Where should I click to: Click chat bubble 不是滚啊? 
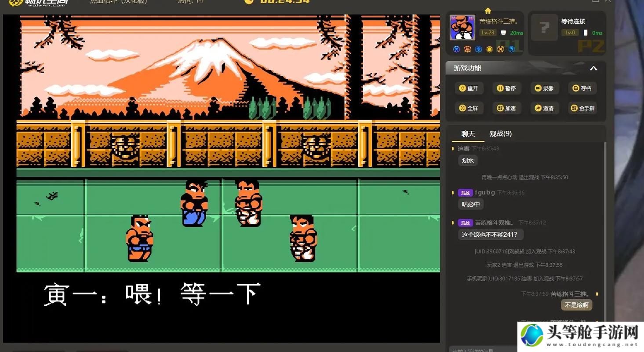tap(577, 305)
